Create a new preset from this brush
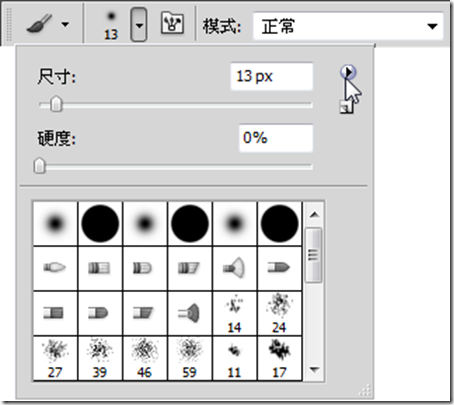The image size is (454, 405). click(346, 108)
